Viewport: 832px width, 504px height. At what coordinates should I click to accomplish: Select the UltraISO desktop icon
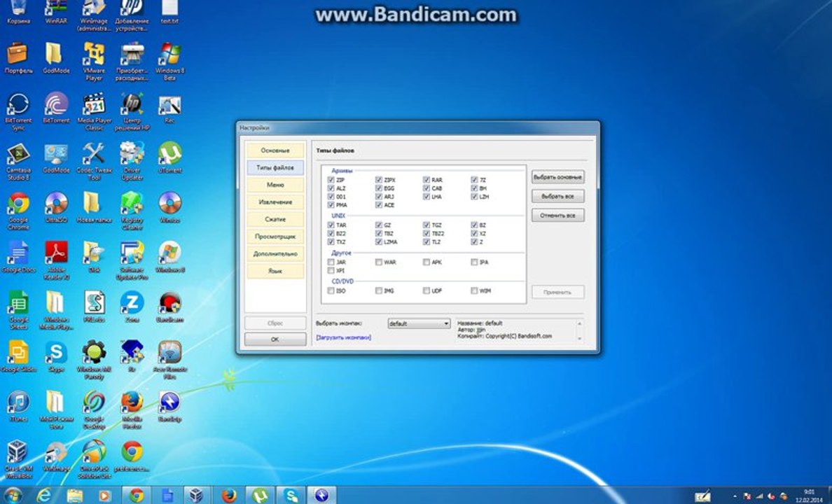point(56,207)
